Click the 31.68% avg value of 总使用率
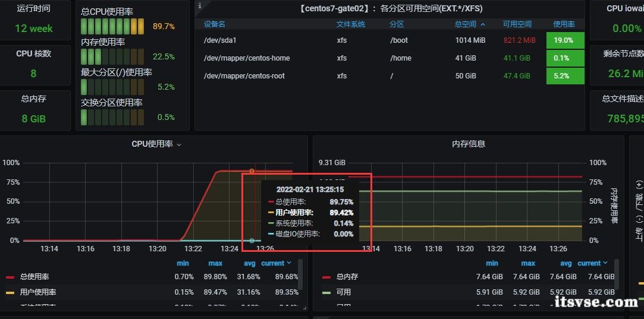This screenshot has width=644, height=319. click(249, 277)
